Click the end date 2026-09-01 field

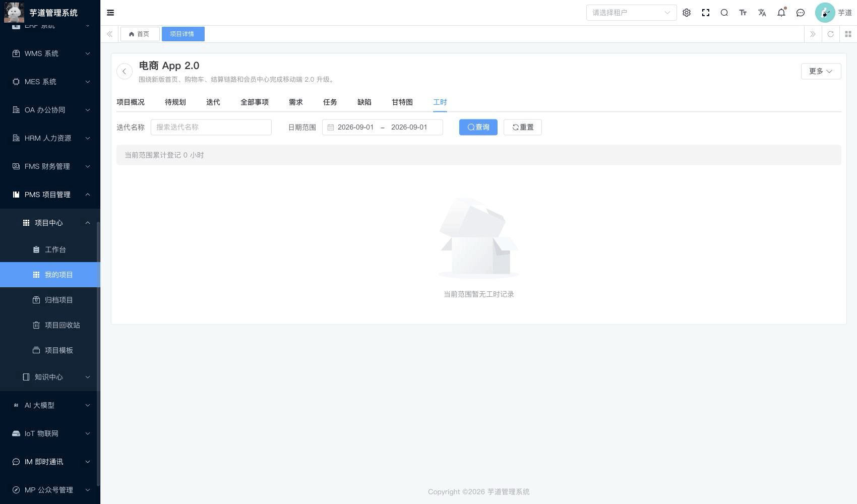[409, 127]
